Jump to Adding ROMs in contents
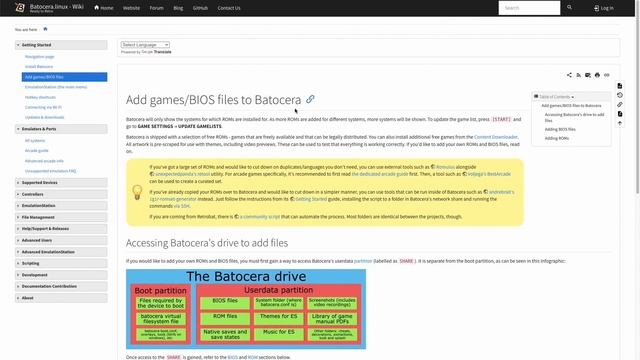Image resolution: width=640 pixels, height=360 pixels. (557, 138)
